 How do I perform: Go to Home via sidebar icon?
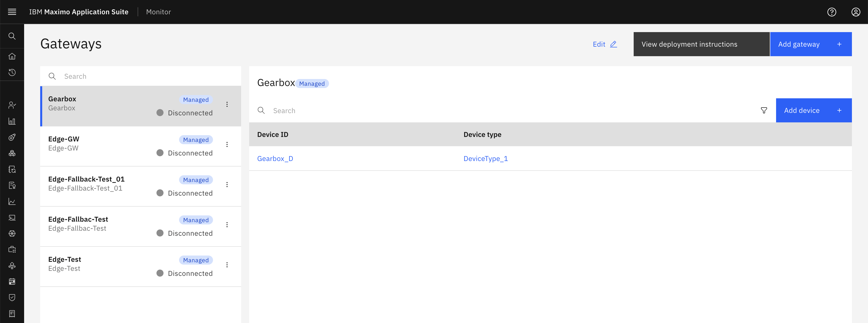pyautogui.click(x=12, y=56)
